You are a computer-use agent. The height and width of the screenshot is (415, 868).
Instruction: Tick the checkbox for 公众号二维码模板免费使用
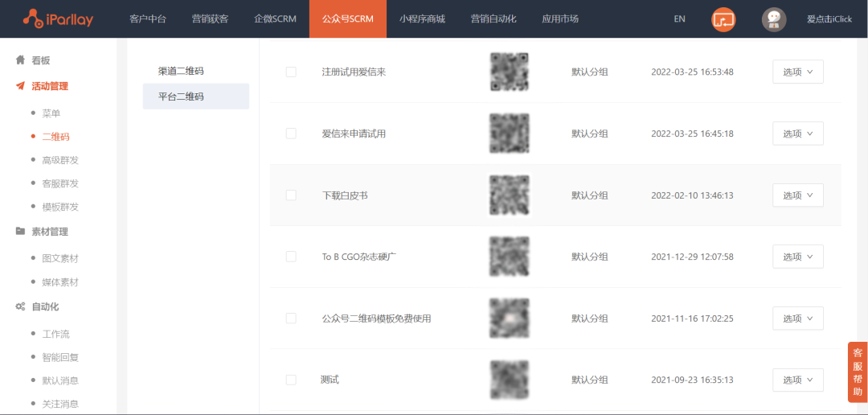pyautogui.click(x=291, y=318)
